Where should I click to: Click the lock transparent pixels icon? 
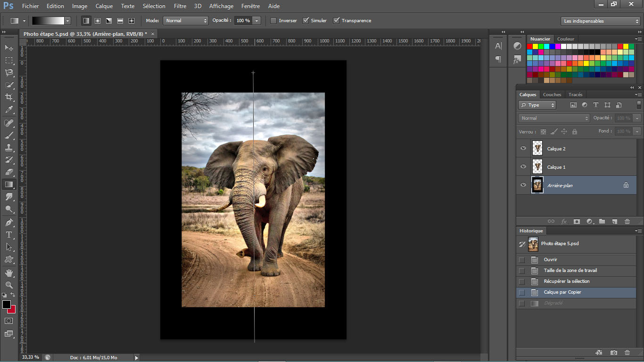tap(543, 132)
